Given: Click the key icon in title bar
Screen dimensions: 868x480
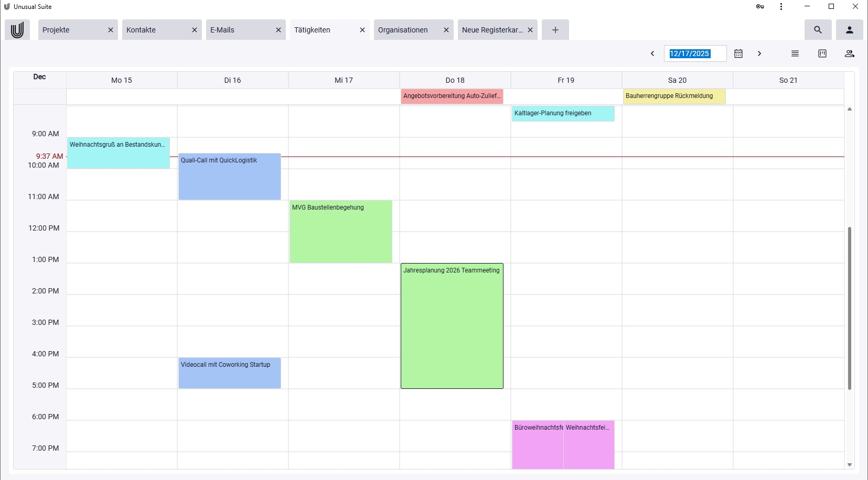Looking at the screenshot, I should [759, 7].
